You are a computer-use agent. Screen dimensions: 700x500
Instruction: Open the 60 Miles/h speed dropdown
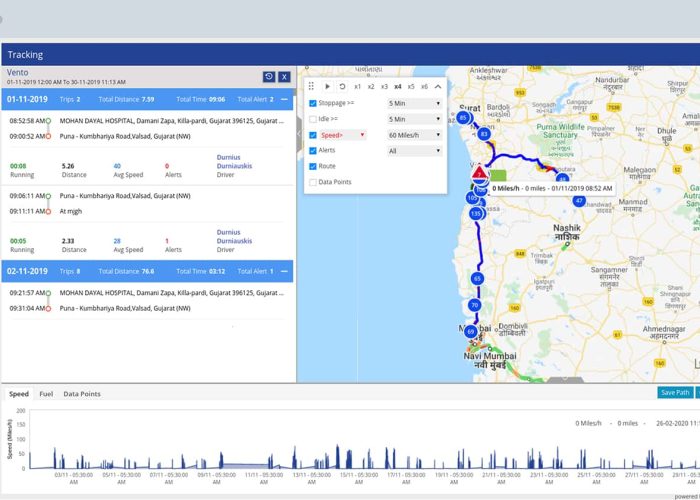[414, 135]
